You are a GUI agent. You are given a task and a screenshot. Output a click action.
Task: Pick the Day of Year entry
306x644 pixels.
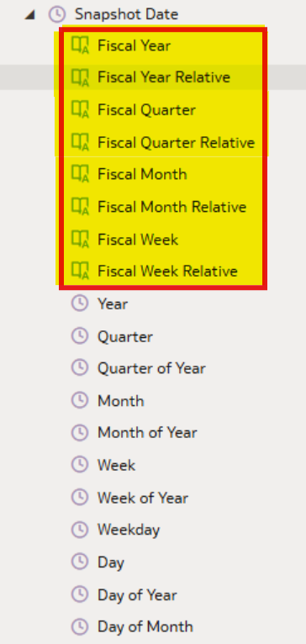click(137, 594)
